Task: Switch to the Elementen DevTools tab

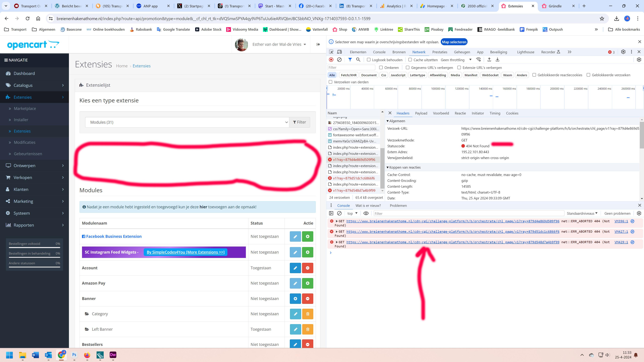Action: coord(358,52)
